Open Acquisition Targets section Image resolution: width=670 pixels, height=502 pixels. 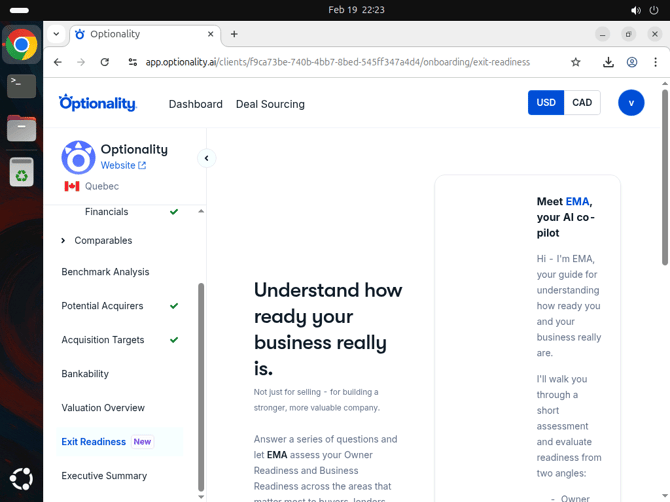pyautogui.click(x=103, y=340)
